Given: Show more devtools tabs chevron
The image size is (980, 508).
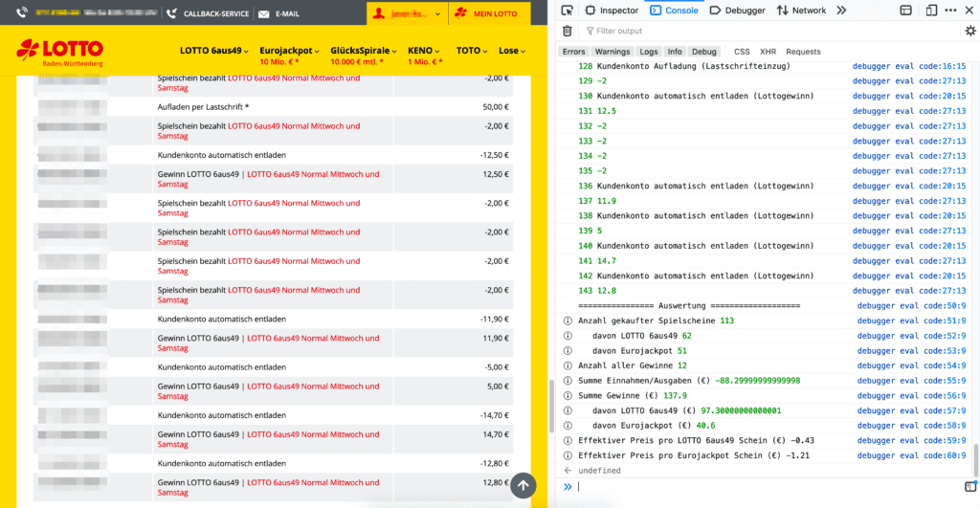Looking at the screenshot, I should (841, 10).
